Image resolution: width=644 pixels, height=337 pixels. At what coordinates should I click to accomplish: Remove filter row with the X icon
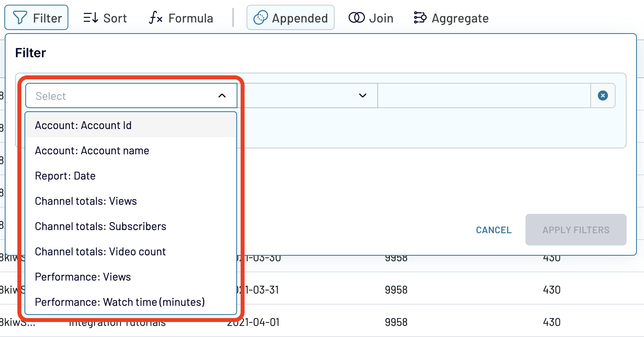click(603, 95)
